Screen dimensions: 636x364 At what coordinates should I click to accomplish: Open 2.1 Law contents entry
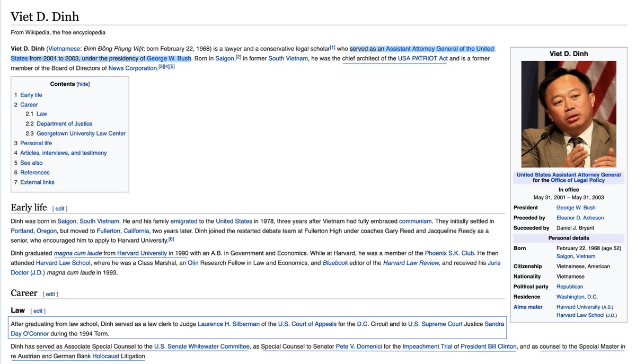point(42,114)
